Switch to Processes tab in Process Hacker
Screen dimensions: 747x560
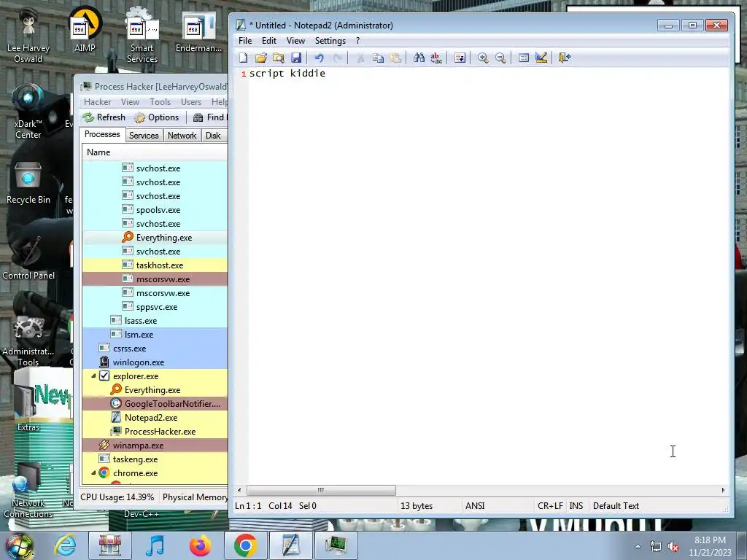pyautogui.click(x=102, y=134)
